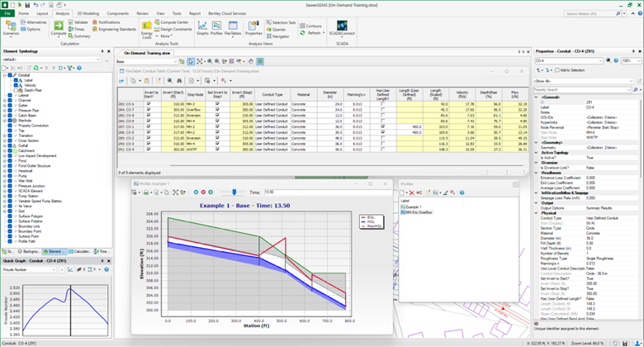The image size is (644, 347).
Task: Open Design Constraints
Action: [173, 29]
